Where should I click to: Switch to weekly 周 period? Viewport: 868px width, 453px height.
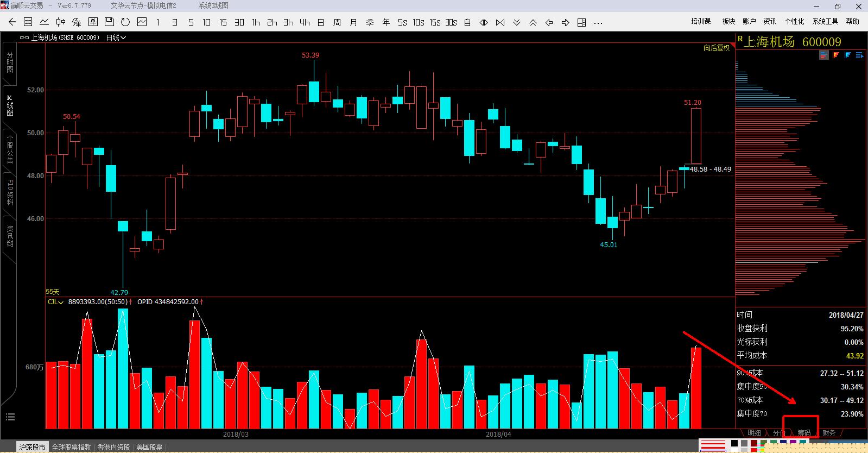(337, 22)
